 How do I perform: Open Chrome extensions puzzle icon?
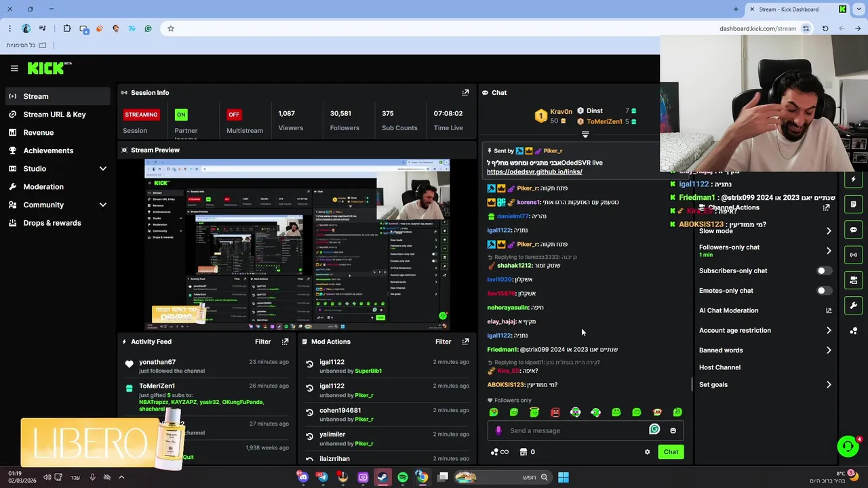pos(66,28)
